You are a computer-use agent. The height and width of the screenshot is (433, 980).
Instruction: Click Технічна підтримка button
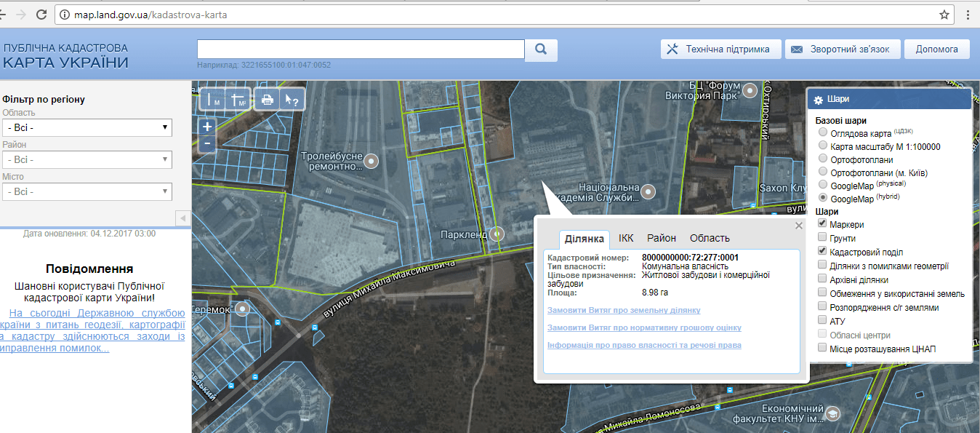coord(720,49)
